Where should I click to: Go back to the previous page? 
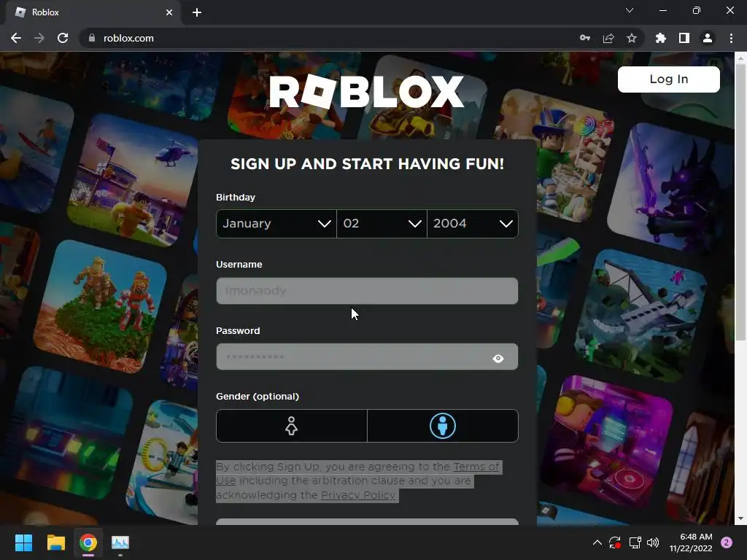(x=16, y=38)
